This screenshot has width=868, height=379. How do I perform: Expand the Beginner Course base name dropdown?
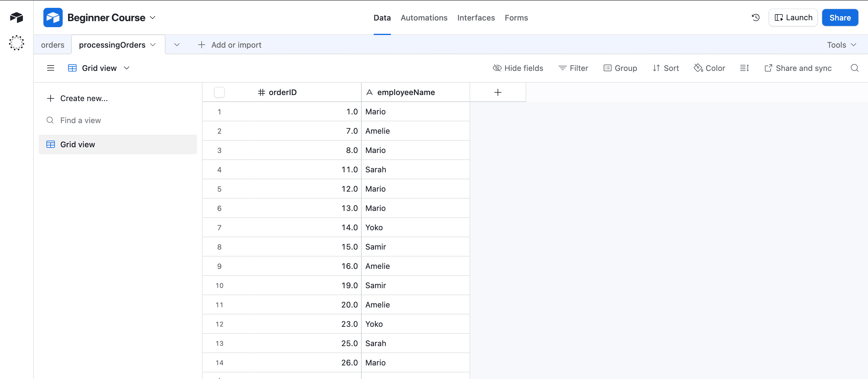click(153, 18)
